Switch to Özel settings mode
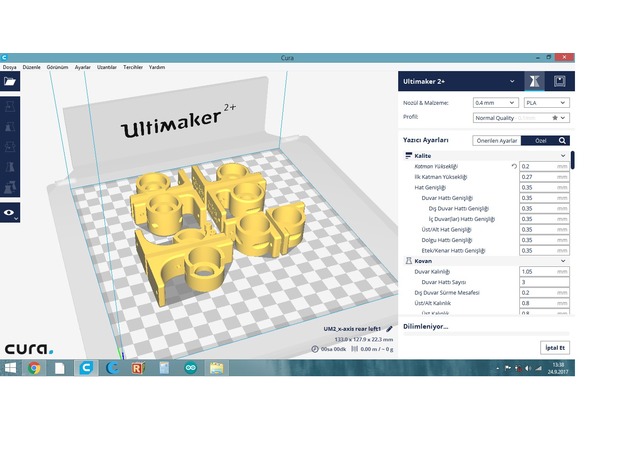 point(541,141)
